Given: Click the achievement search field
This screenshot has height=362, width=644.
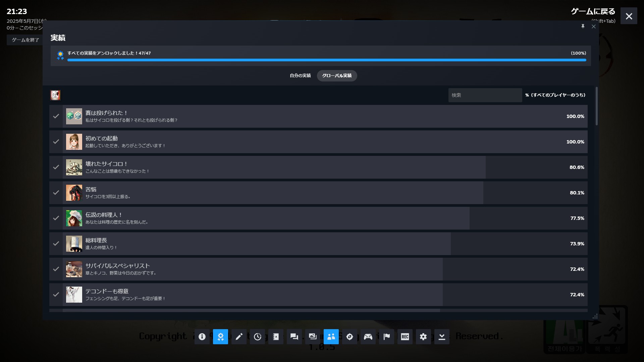Looking at the screenshot, I should pyautogui.click(x=485, y=95).
